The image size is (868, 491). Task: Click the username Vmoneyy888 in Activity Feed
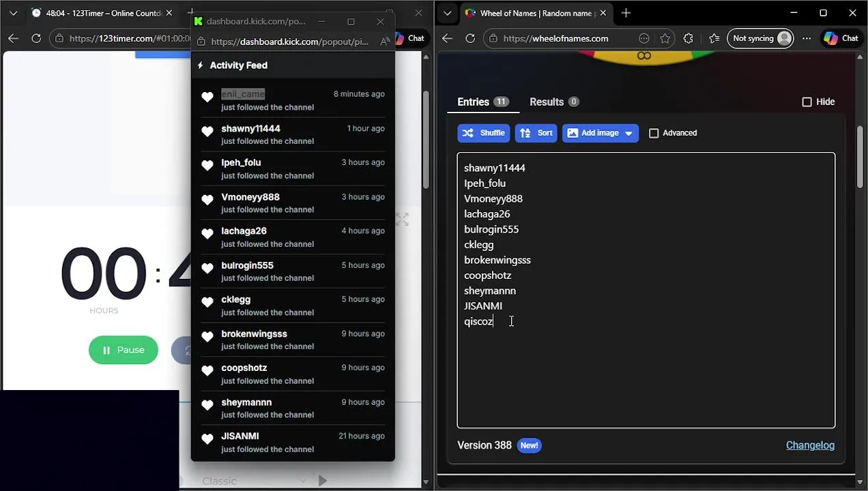pyautogui.click(x=250, y=196)
